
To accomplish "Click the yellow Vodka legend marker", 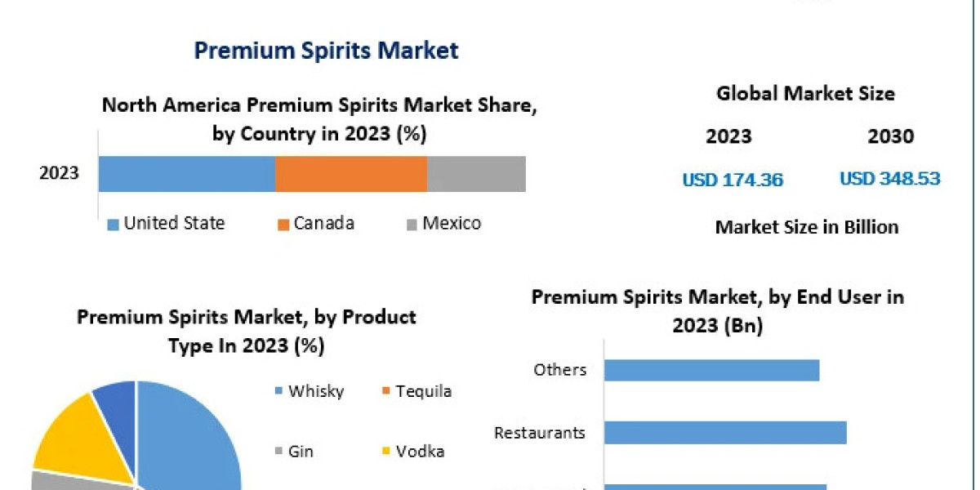I will (x=386, y=452).
